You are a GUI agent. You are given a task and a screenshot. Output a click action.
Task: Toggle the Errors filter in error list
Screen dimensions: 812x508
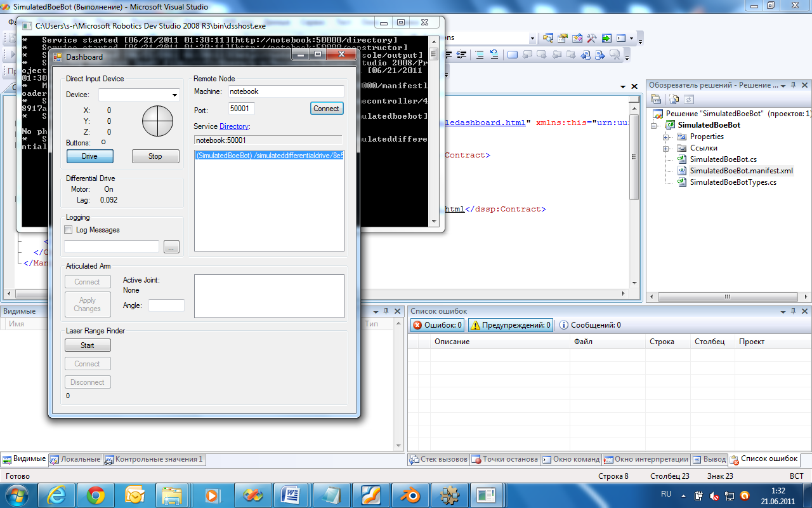point(438,325)
